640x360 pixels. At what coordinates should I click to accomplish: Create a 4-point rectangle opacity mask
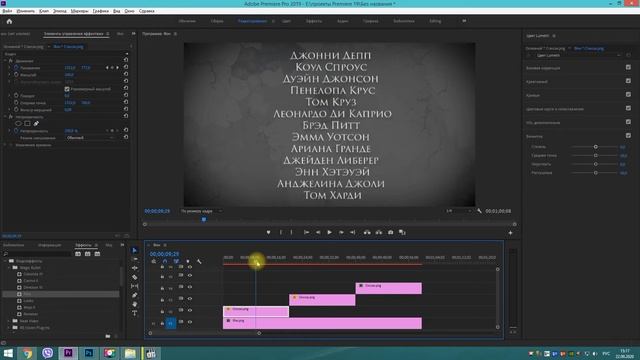27,123
